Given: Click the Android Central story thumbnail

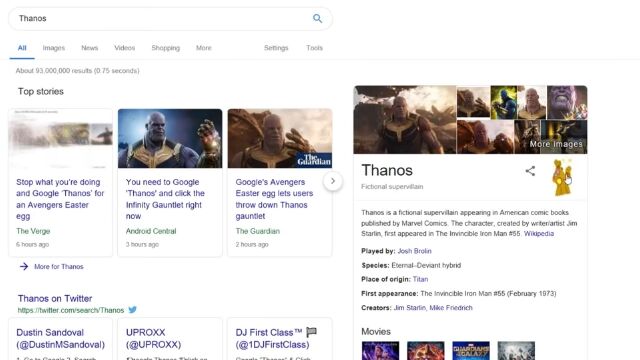Looking at the screenshot, I should click(170, 138).
